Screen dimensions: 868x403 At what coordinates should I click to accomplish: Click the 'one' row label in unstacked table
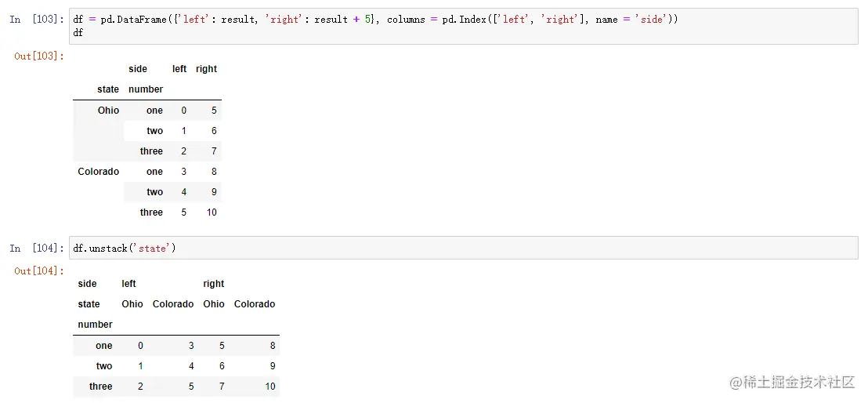point(104,346)
